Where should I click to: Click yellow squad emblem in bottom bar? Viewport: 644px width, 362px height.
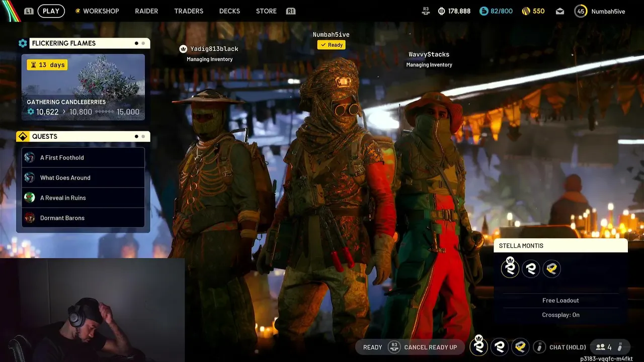pyautogui.click(x=521, y=347)
